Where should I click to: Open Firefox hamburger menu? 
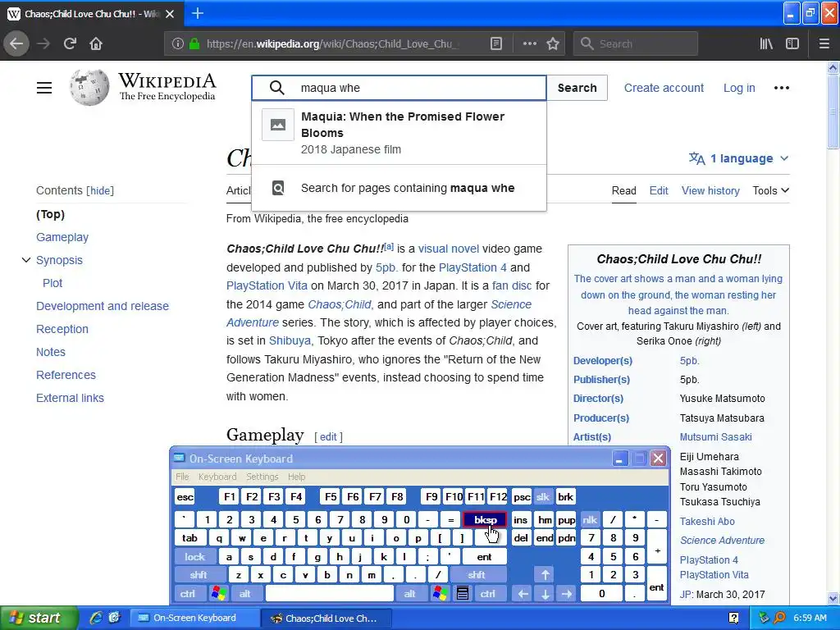tap(824, 44)
